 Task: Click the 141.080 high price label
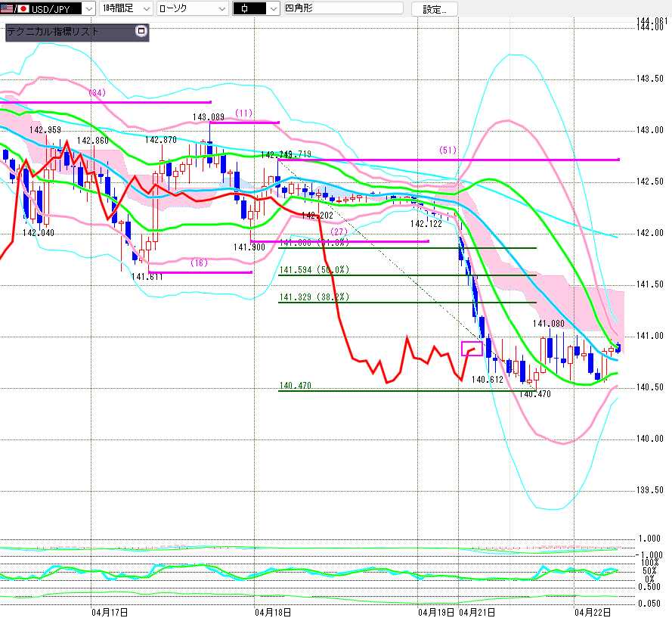pyautogui.click(x=549, y=324)
